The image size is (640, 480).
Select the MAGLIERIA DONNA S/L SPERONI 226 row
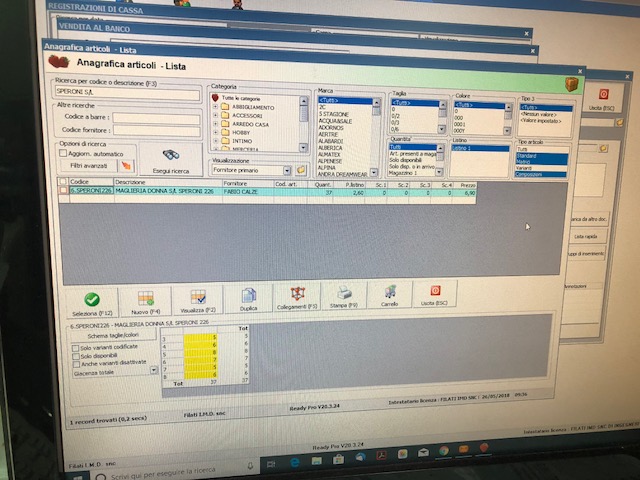click(267, 191)
